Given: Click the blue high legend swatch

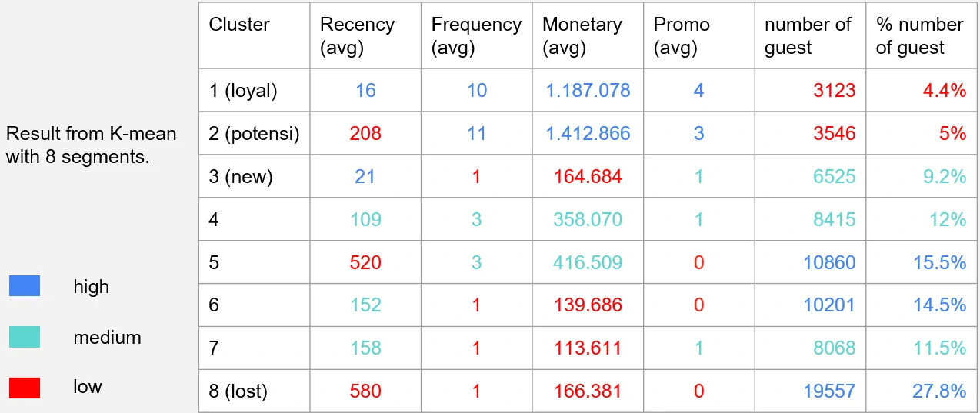Looking at the screenshot, I should [x=24, y=286].
